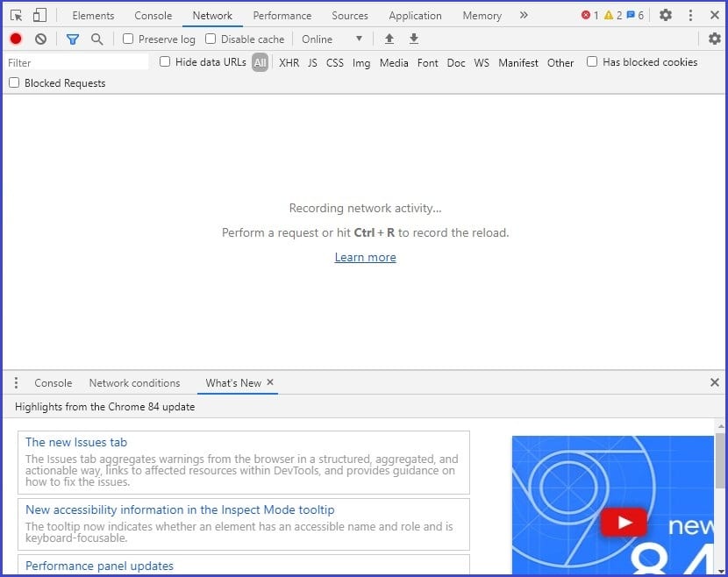This screenshot has width=728, height=577.
Task: Select What's New drawer tab
Action: click(x=233, y=383)
